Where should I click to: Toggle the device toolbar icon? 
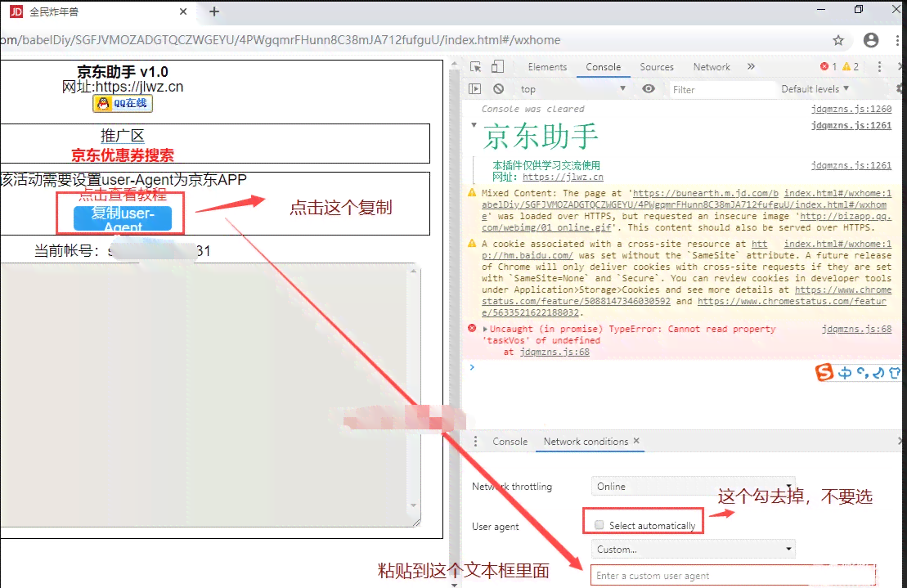pos(497,66)
